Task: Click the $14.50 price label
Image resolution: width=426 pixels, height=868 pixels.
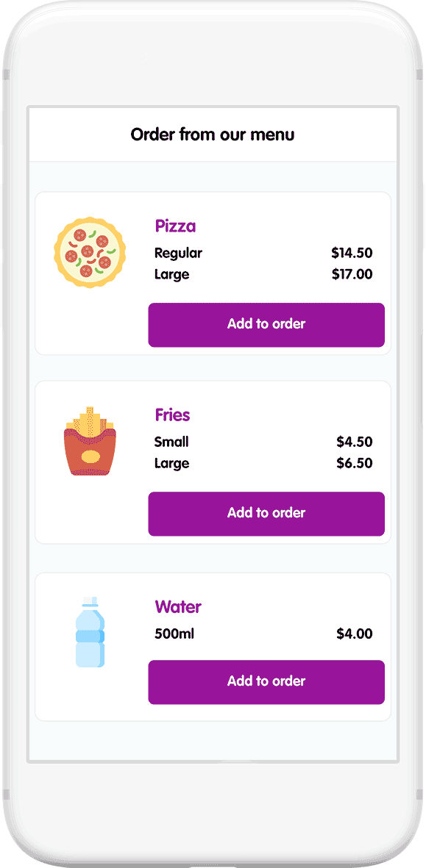Action: (352, 253)
